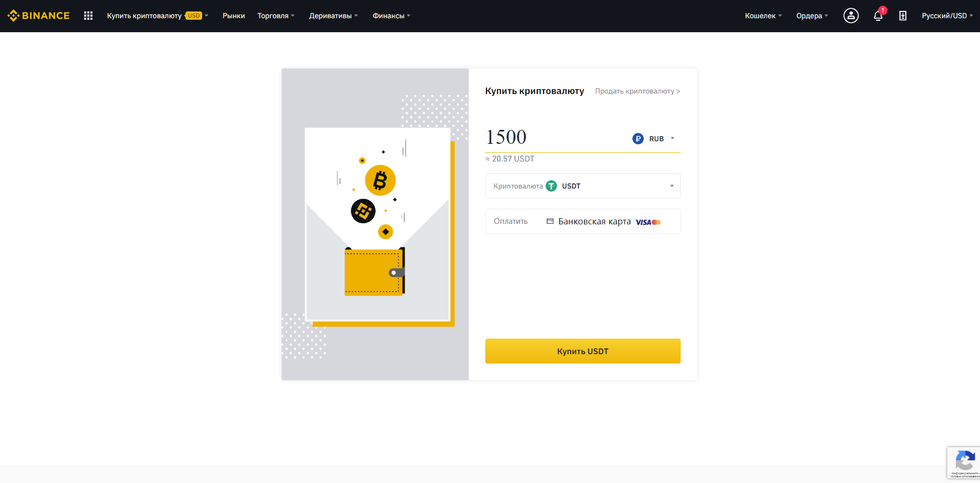Open the Русский/USD language selector
The width and height of the screenshot is (980, 483).
(x=947, y=16)
